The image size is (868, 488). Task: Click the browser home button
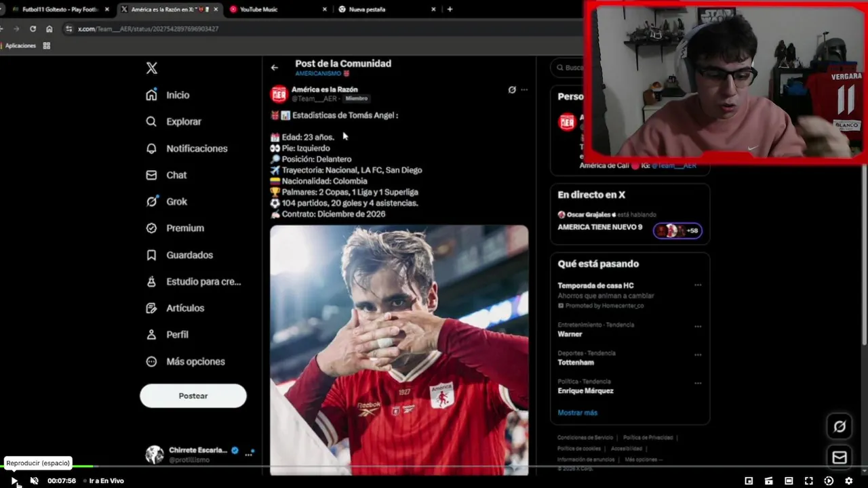point(49,29)
